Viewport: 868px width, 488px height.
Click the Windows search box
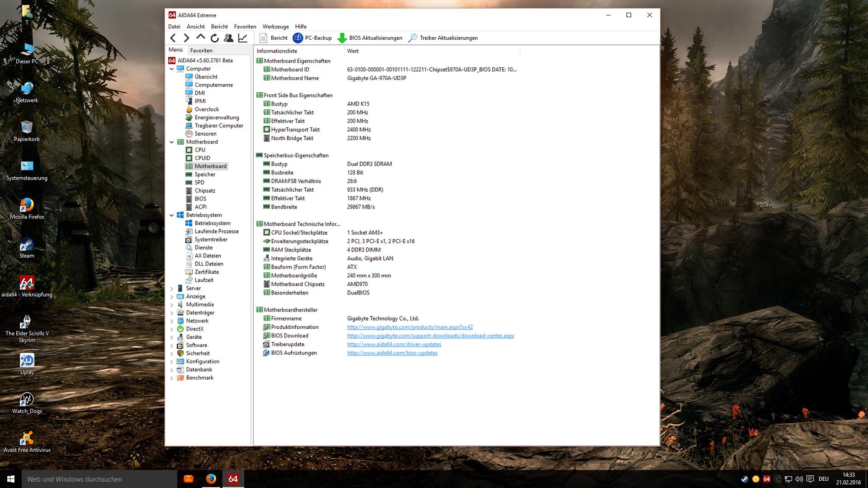pyautogui.click(x=100, y=479)
